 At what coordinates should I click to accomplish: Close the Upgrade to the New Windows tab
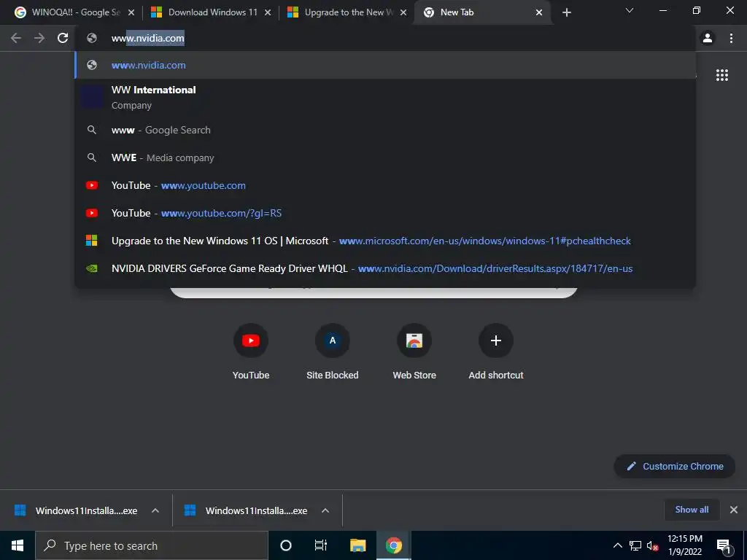403,12
